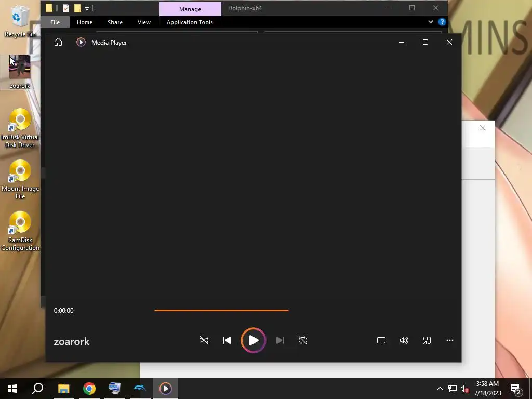
Task: Switch to mini player view
Action: (x=427, y=340)
